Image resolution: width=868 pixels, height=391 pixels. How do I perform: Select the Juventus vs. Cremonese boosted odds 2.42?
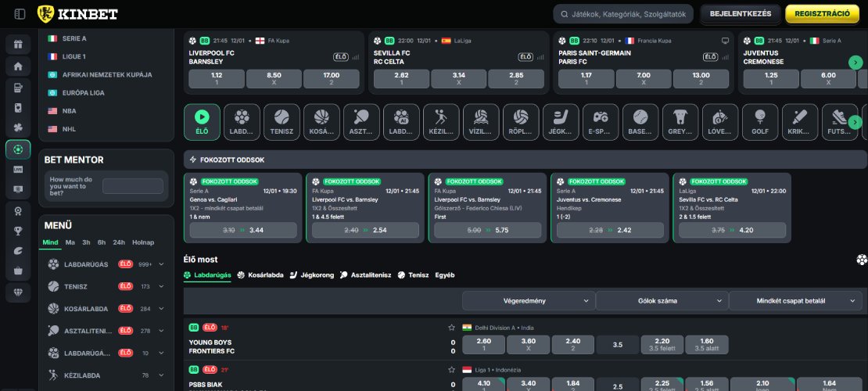pyautogui.click(x=610, y=230)
